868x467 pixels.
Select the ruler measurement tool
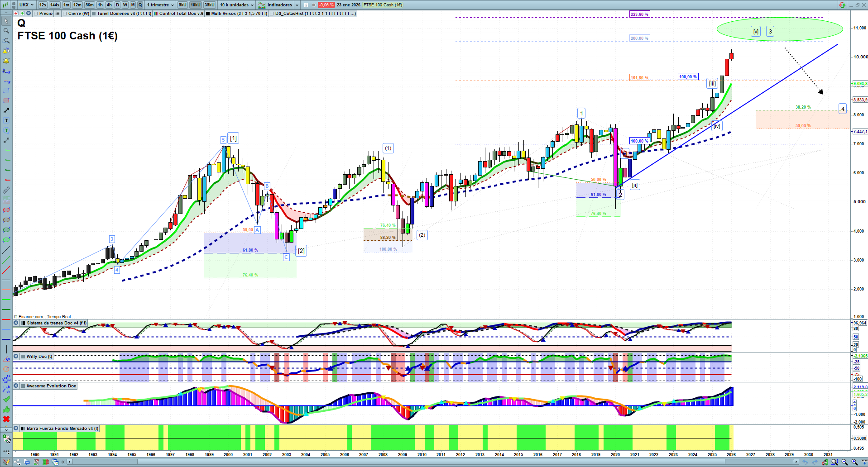(6, 191)
